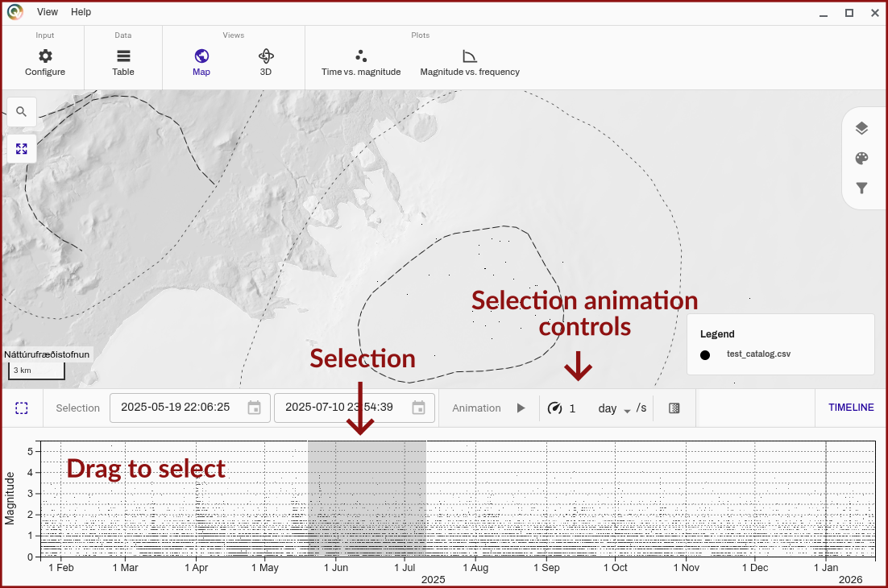The image size is (888, 588).
Task: Click the Náttúrufræðistofnun attribution label
Action: [47, 354]
